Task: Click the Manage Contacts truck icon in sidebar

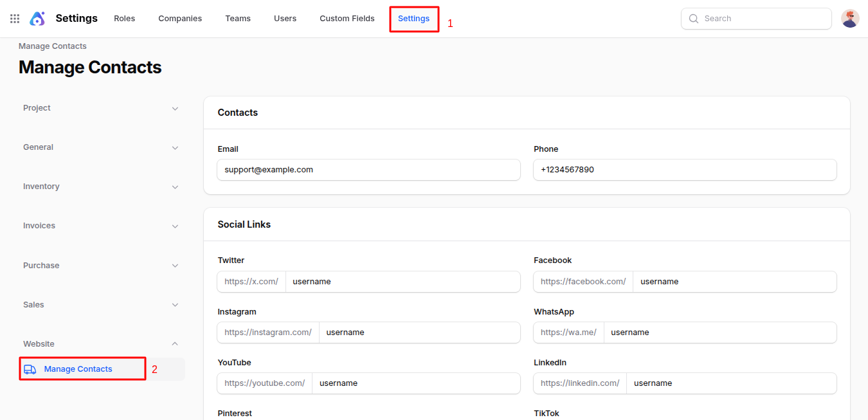Action: [30, 369]
